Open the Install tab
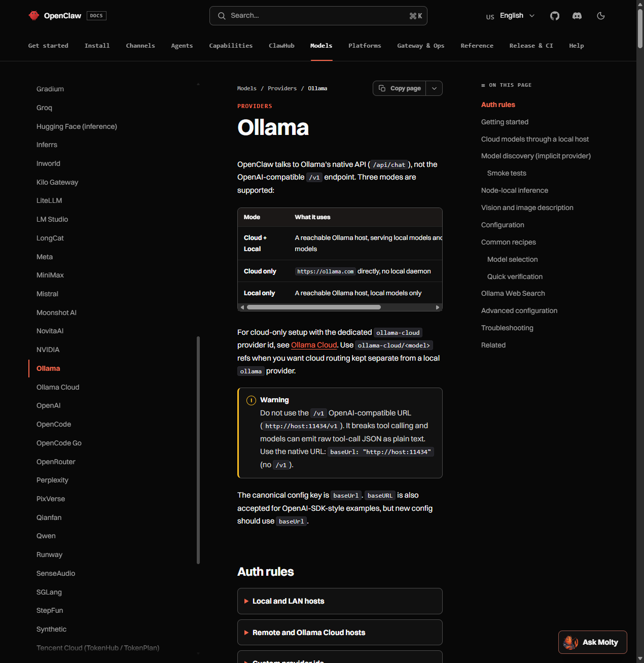The width and height of the screenshot is (644, 663). [x=97, y=46]
